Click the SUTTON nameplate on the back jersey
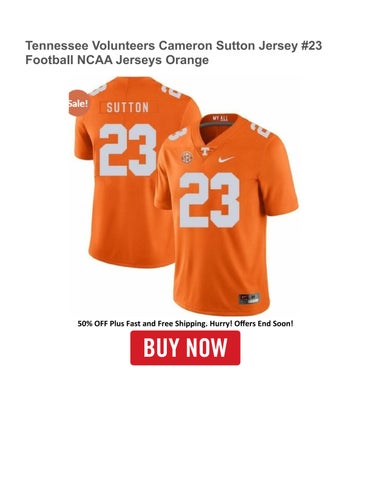The image size is (371, 480). pyautogui.click(x=127, y=108)
